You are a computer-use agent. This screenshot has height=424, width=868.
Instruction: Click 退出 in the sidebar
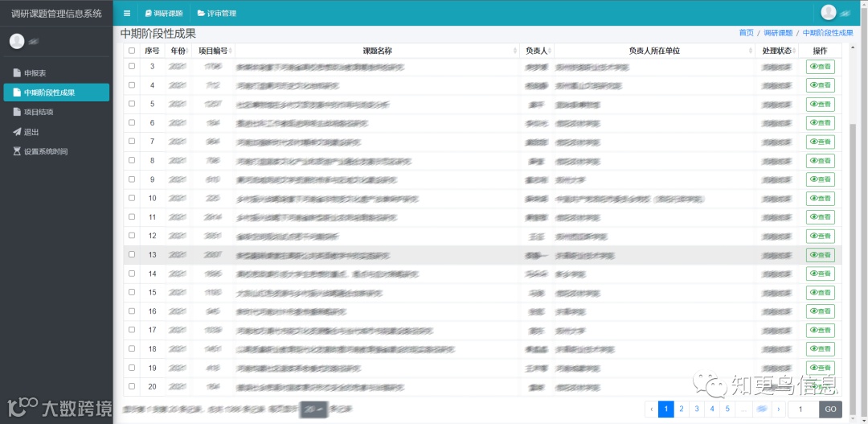pyautogui.click(x=56, y=132)
